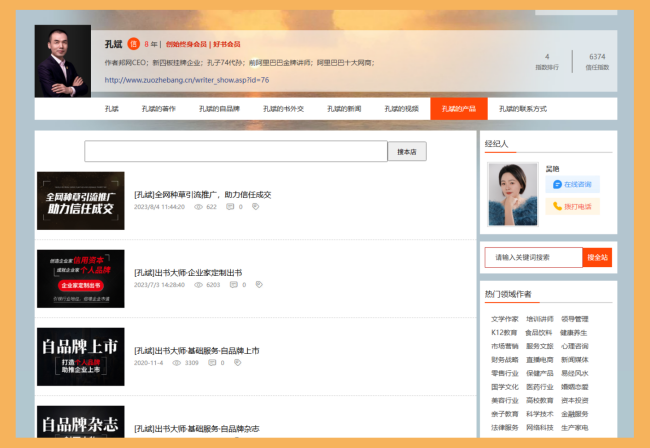Click the eye views icon showing 622
This screenshot has width=650, height=448.
click(x=198, y=207)
